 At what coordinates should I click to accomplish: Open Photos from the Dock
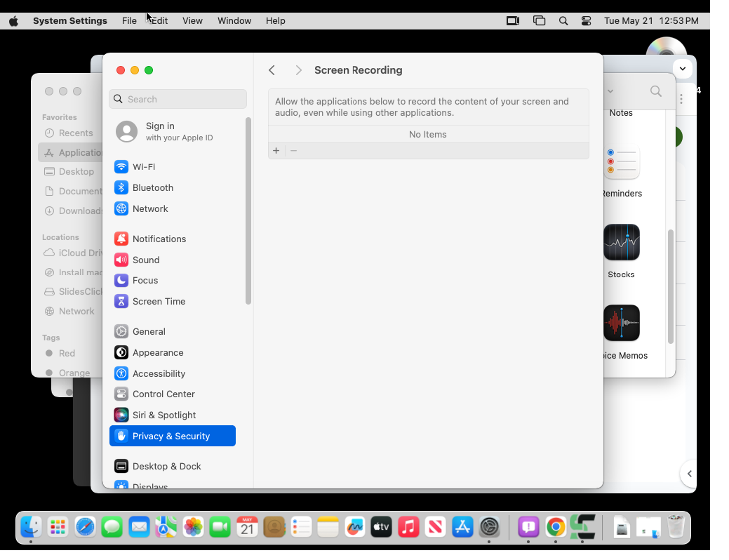193,527
